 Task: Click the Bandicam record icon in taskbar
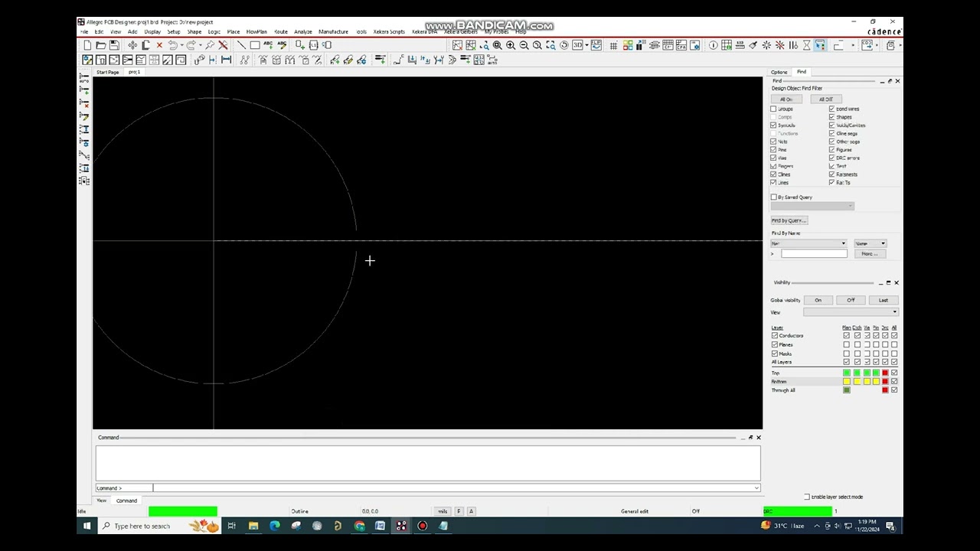coord(422,526)
